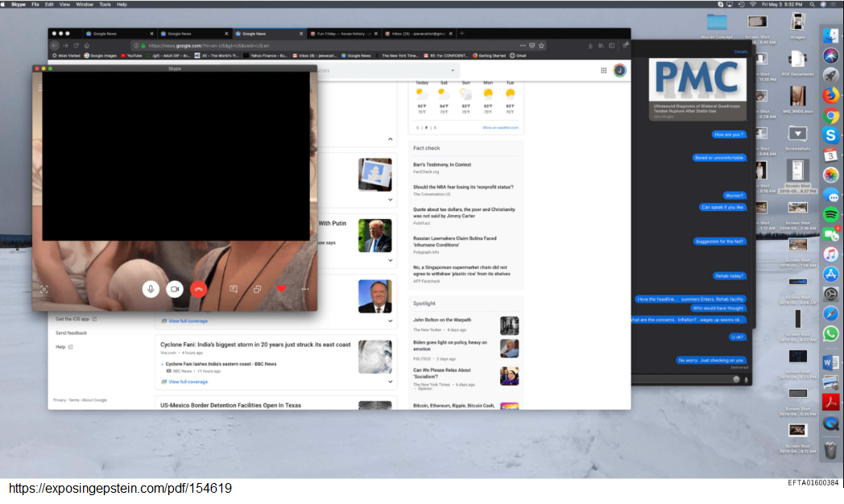Click the share screen icon in Skype call
This screenshot has width=844, height=504.
[257, 289]
